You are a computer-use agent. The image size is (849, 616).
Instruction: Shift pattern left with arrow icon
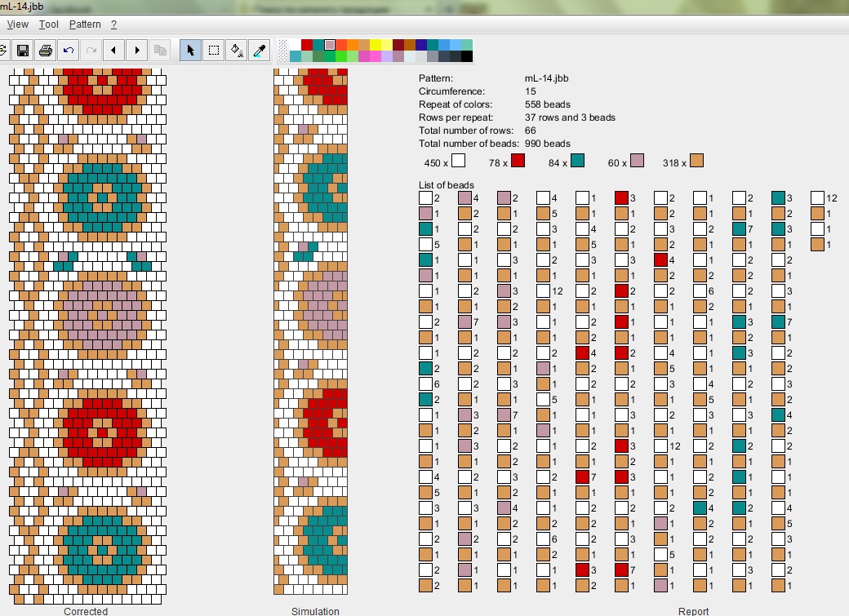[113, 51]
